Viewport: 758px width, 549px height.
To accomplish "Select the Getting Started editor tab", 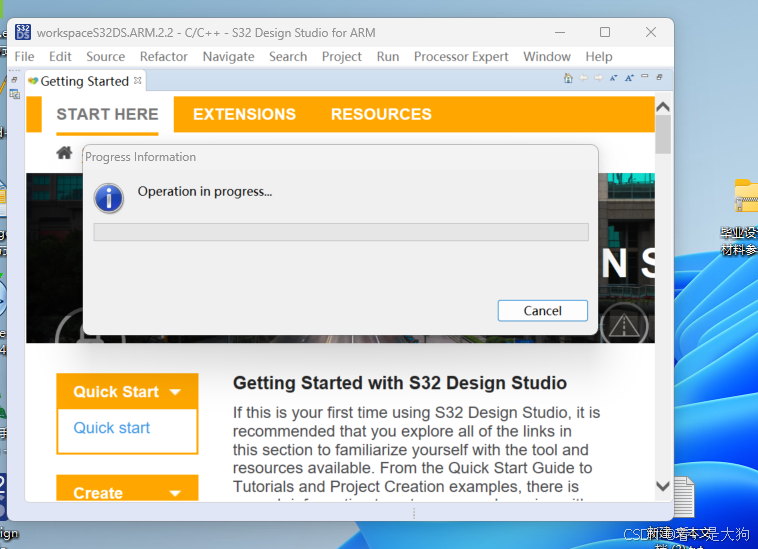I will [x=85, y=81].
